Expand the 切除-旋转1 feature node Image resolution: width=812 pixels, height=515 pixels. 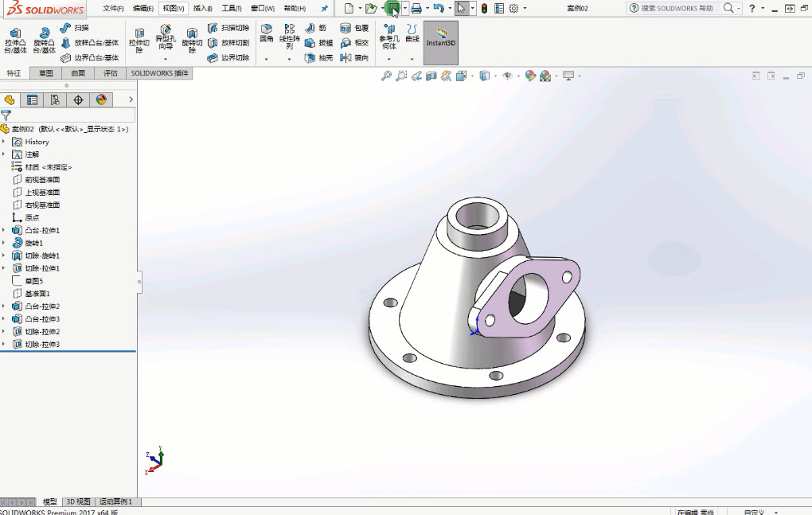click(x=4, y=256)
